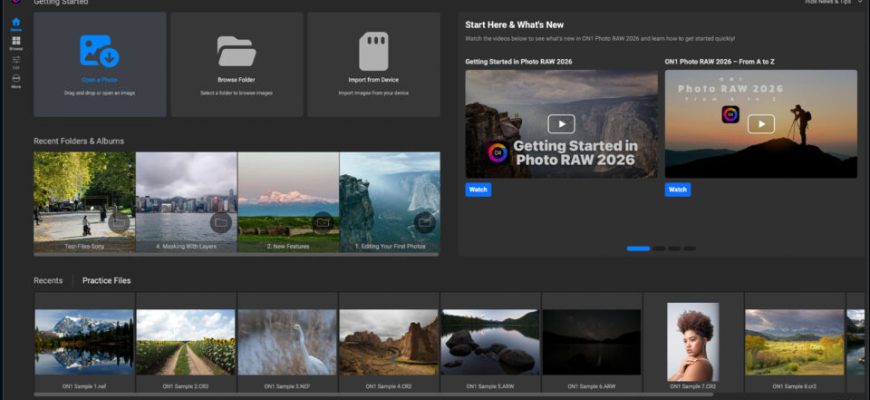Click folder icon on Test Files Sony thumbnail
Viewport: 870px width, 400px height.
pyautogui.click(x=119, y=222)
